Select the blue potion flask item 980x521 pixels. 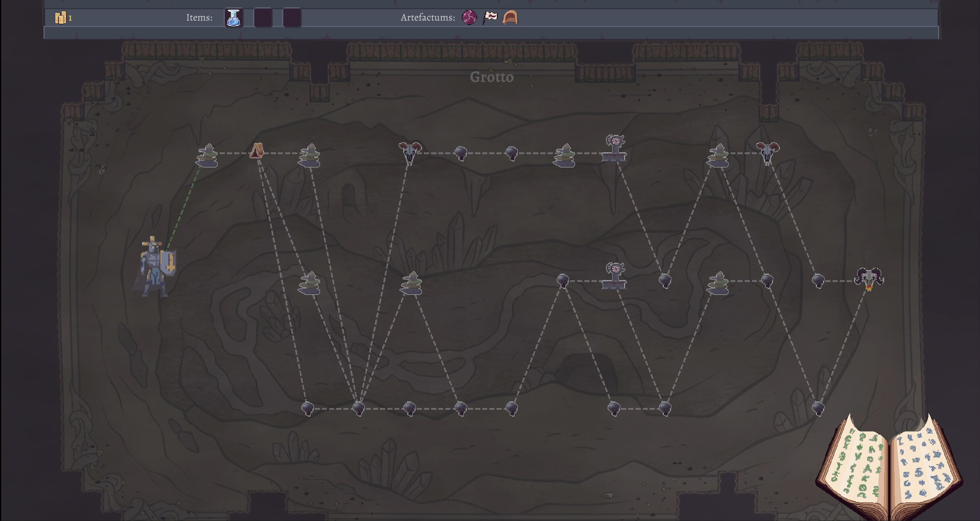click(x=234, y=18)
